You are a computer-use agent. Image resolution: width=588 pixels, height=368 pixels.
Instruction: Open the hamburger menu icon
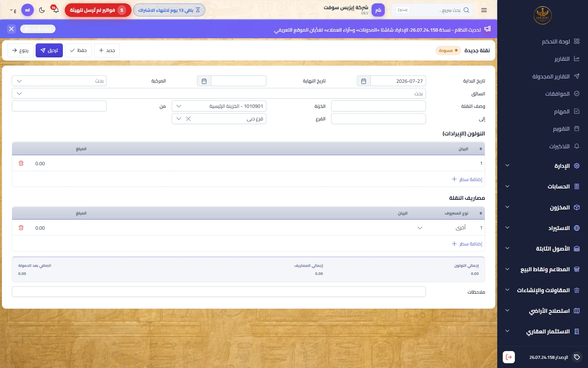point(484,10)
